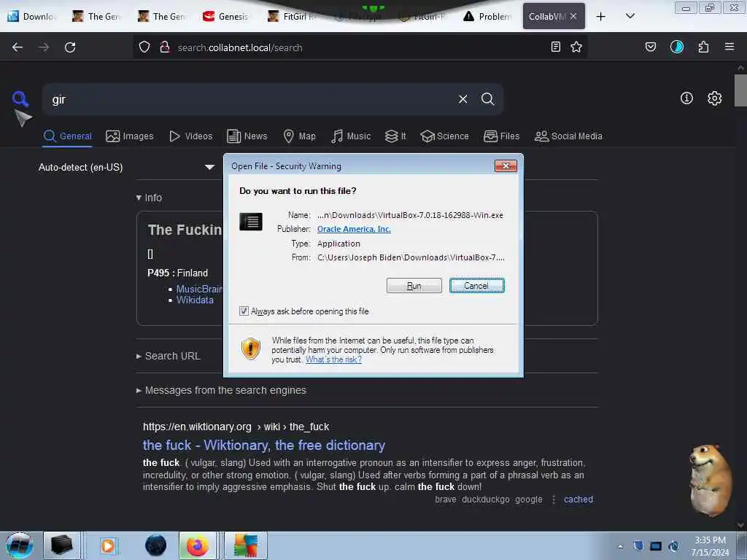Click the page vertical scrollbar thumb
The image size is (747, 560).
[x=740, y=90]
